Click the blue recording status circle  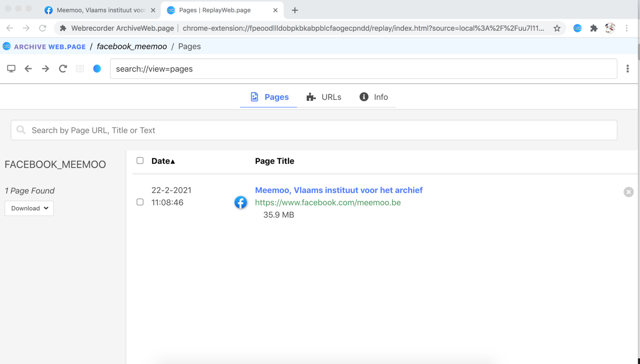pos(97,69)
